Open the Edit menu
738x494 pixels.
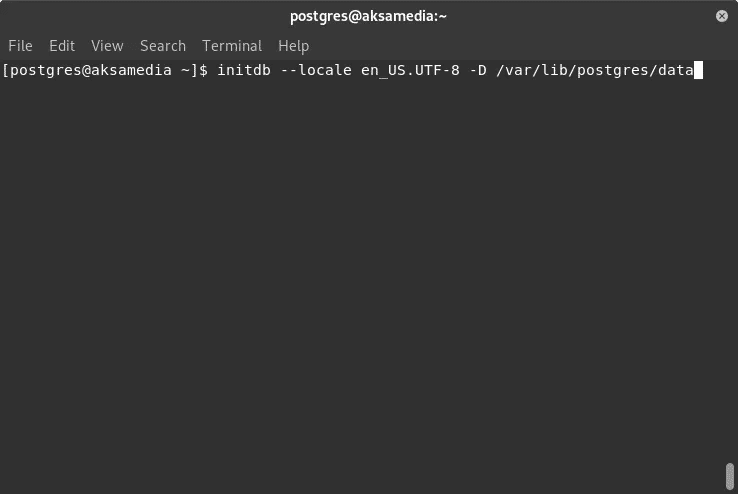(x=62, y=46)
